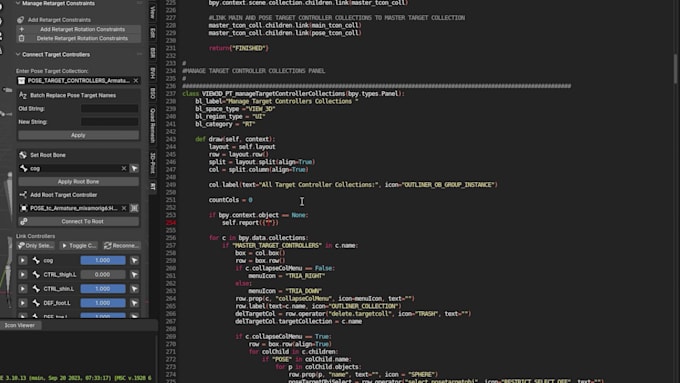
Task: Toggle the Only Selected option
Action: [36, 246]
